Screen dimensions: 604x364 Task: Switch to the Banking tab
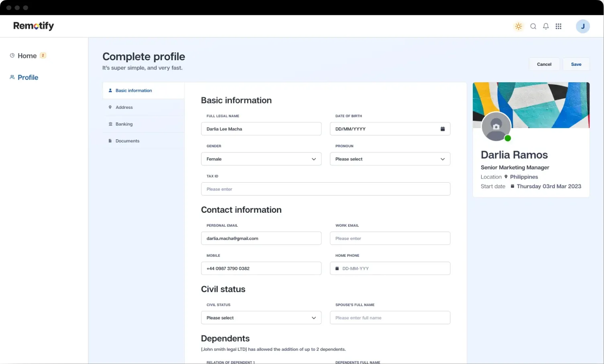(124, 124)
